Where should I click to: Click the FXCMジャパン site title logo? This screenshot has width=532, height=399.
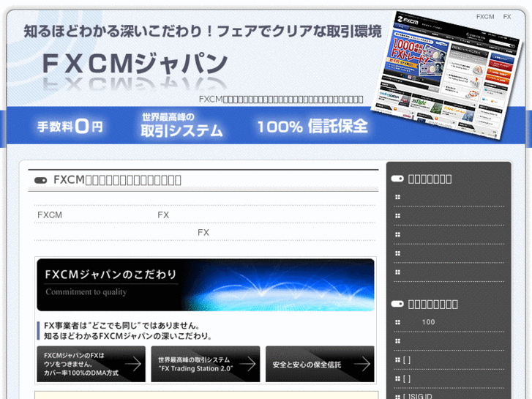point(135,64)
